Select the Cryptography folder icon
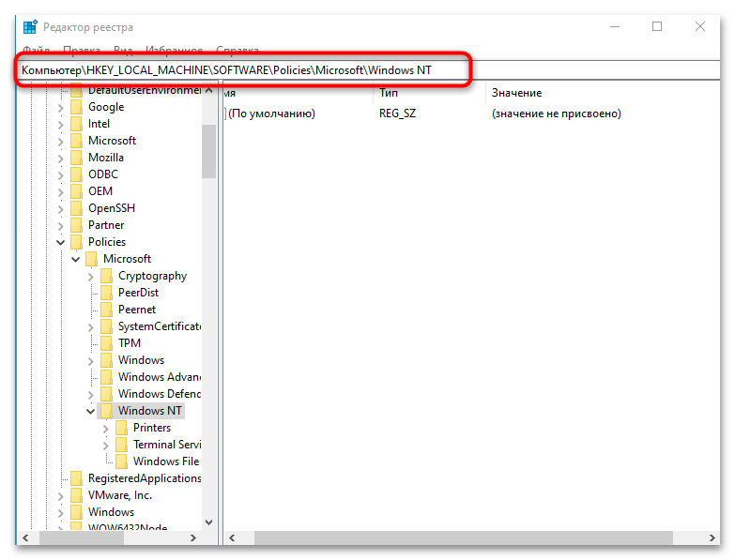This screenshot has height=560, width=735. click(x=106, y=277)
